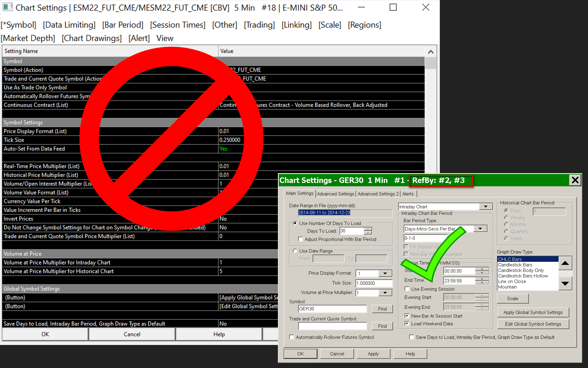Select the Tick Size setting row
The width and height of the screenshot is (588, 368).
tap(213, 140)
